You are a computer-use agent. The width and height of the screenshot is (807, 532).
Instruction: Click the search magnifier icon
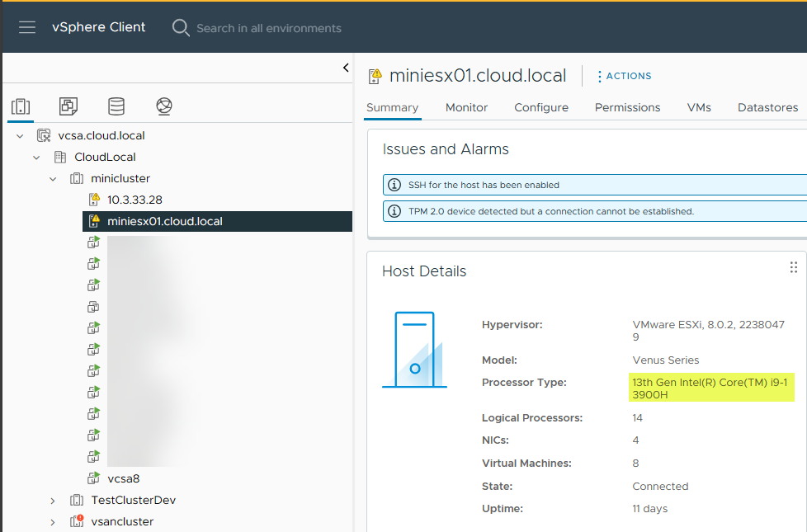coord(181,28)
